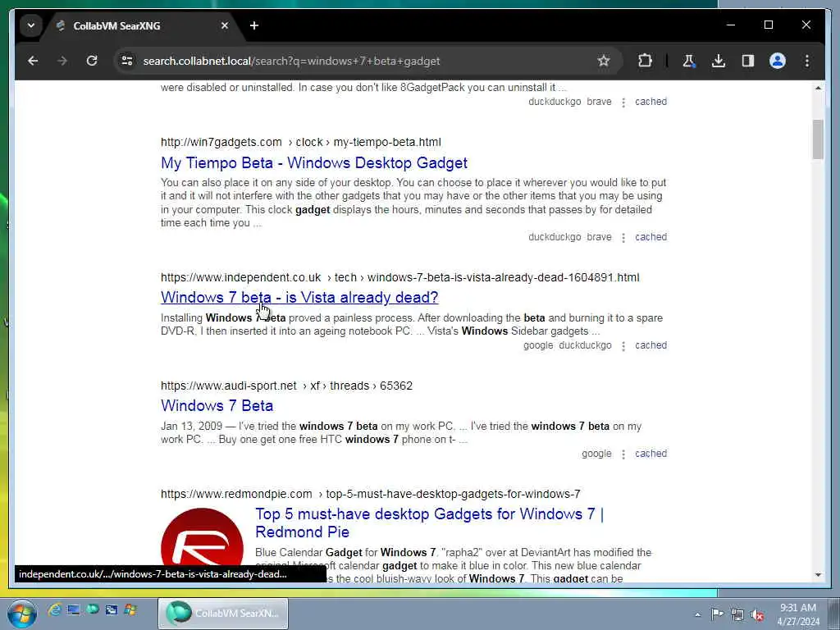Open a new tab with the plus button

click(254, 25)
